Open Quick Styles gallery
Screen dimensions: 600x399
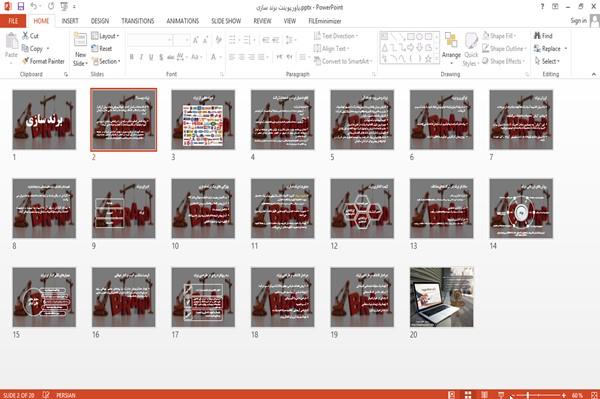[471, 49]
